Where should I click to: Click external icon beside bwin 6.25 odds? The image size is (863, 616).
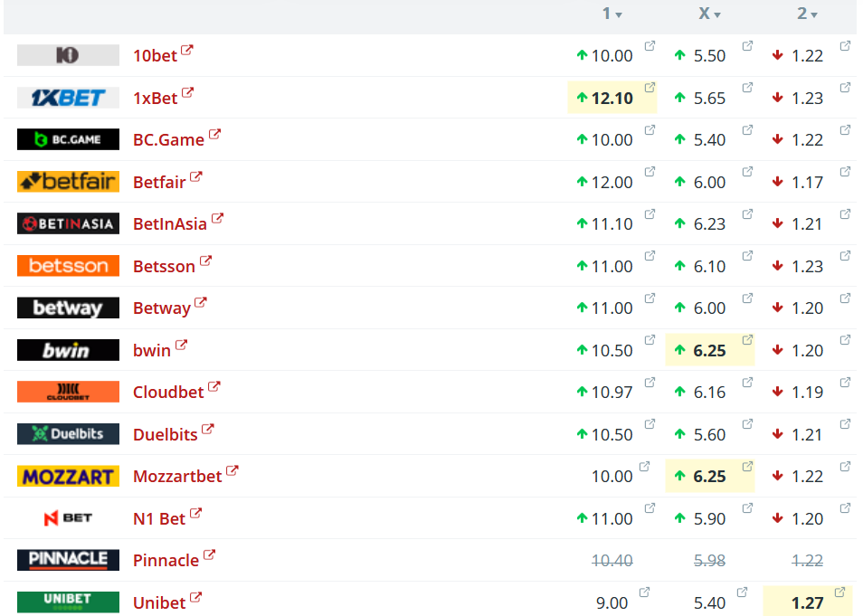click(747, 340)
